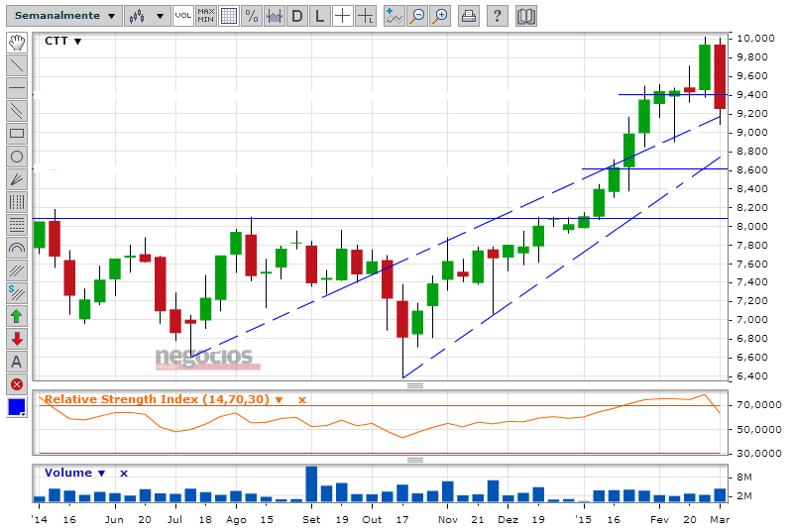The image size is (791, 532).
Task: Open the candlestick chart type dropdown
Action: point(147,16)
